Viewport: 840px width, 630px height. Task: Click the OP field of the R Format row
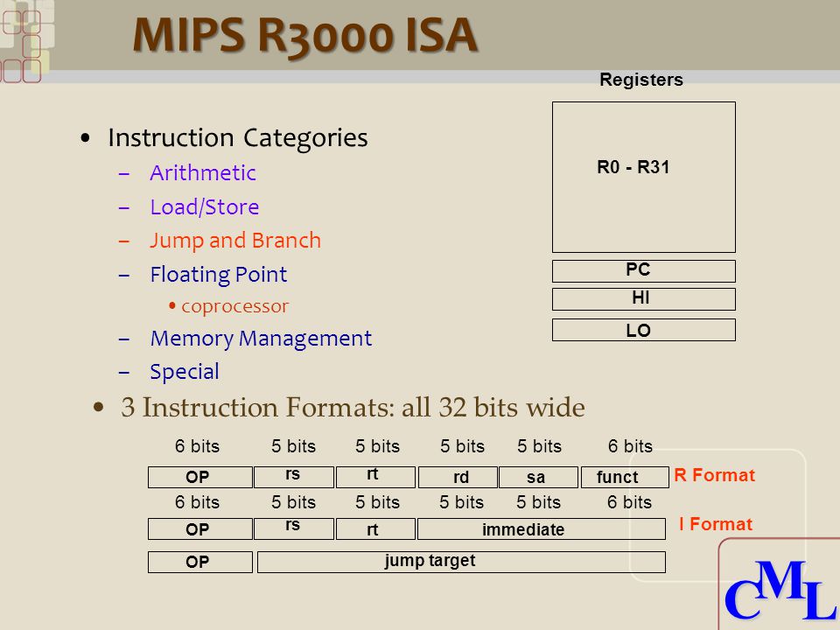199,477
